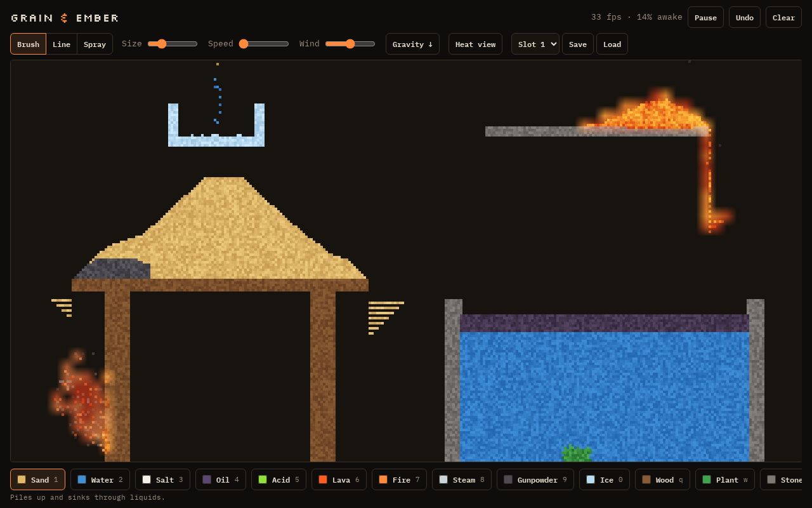
Task: Undo the last action
Action: point(745,17)
